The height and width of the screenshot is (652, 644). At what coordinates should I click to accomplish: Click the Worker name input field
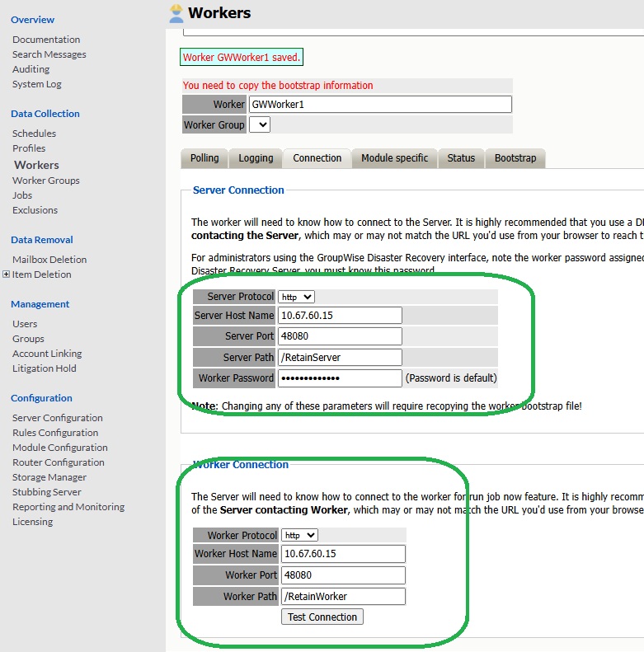(x=380, y=105)
